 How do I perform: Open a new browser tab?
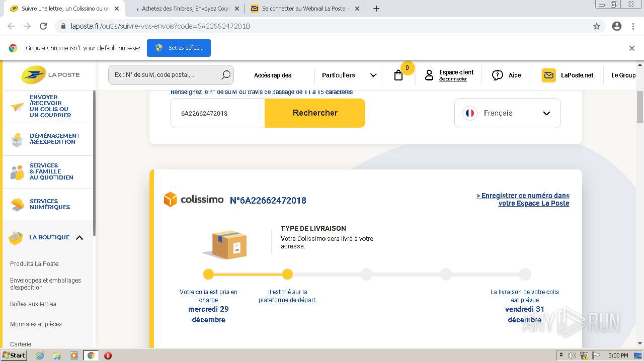point(376,9)
